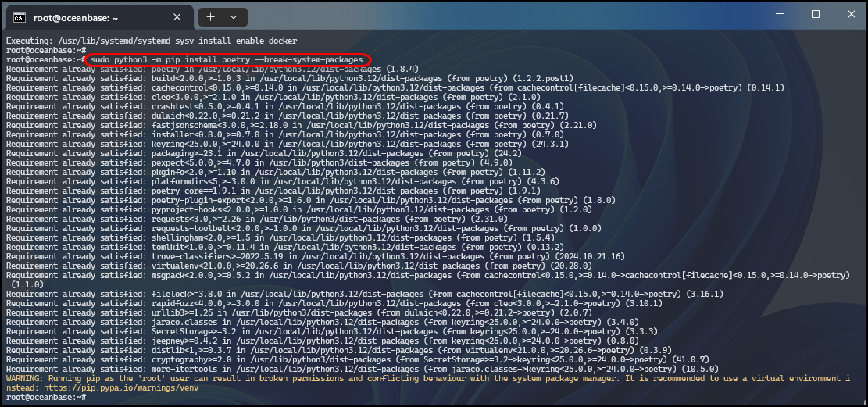Screen dimensions: 868x407
Task: Click the 'platformdirs<5,>=3.0.0' line
Action: (283, 181)
